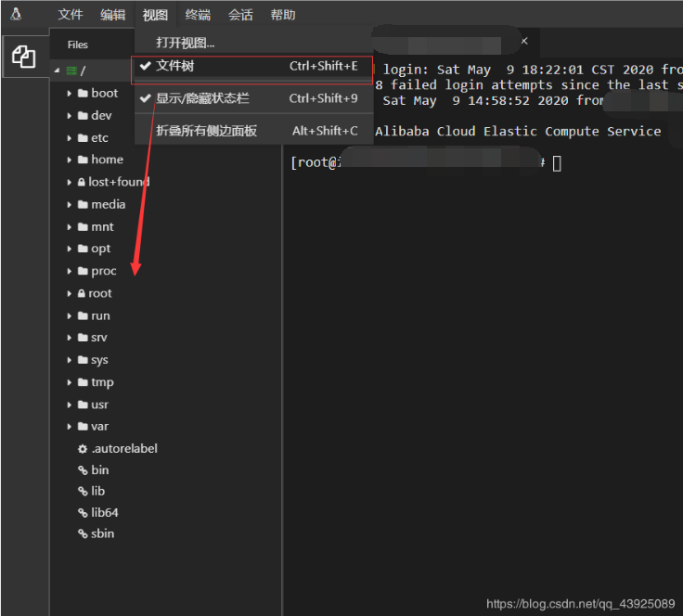
Task: Click the boot folder icon
Action: (83, 93)
